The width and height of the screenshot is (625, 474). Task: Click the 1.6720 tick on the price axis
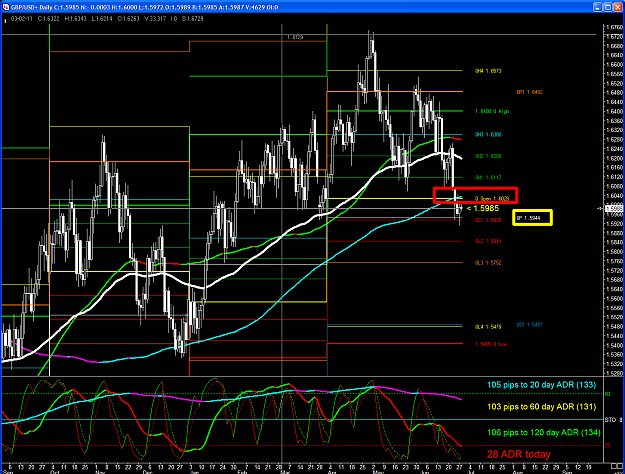coord(614,36)
